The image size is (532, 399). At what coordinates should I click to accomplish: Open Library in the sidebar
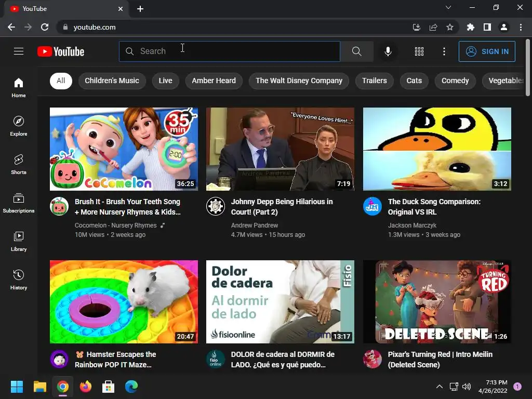click(x=19, y=241)
